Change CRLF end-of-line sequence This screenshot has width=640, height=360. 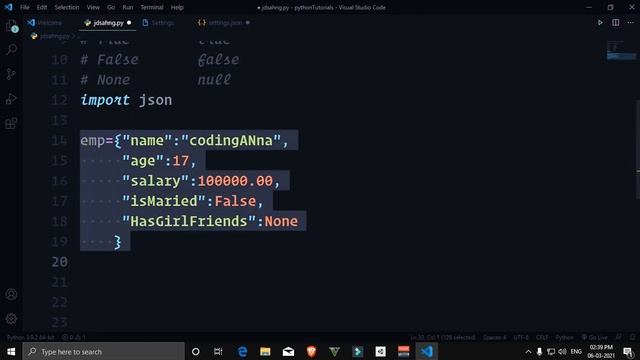tap(542, 338)
